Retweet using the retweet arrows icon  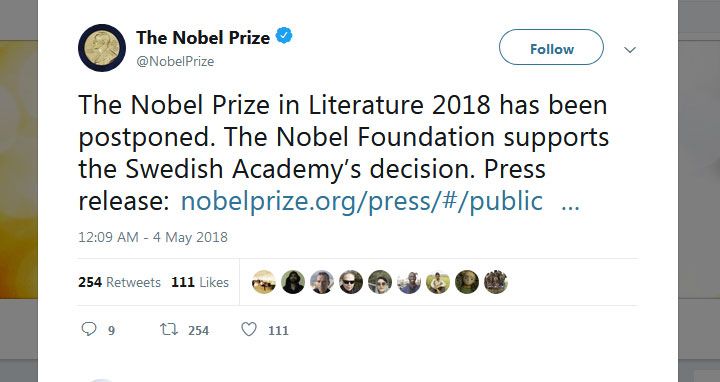[x=169, y=330]
